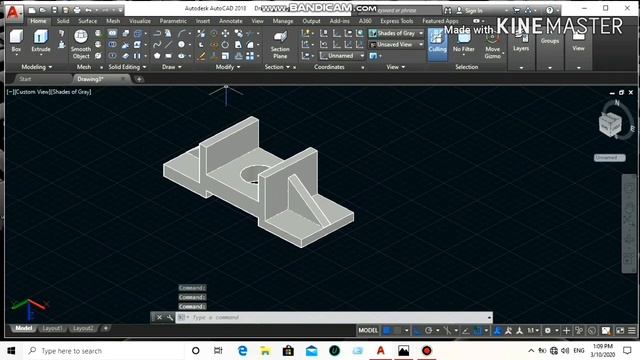Close command line with X button
Viewport: 640px width, 360px height.
pyautogui.click(x=159, y=317)
